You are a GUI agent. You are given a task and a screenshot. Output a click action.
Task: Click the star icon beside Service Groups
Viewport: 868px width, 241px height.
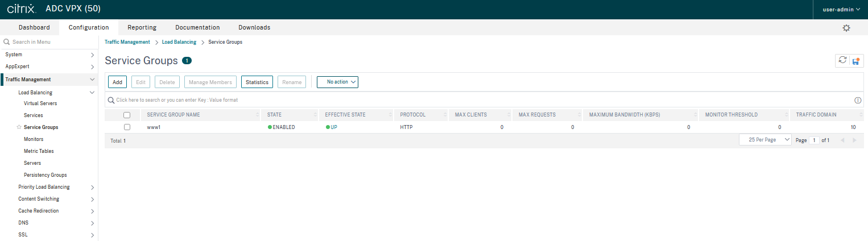19,127
